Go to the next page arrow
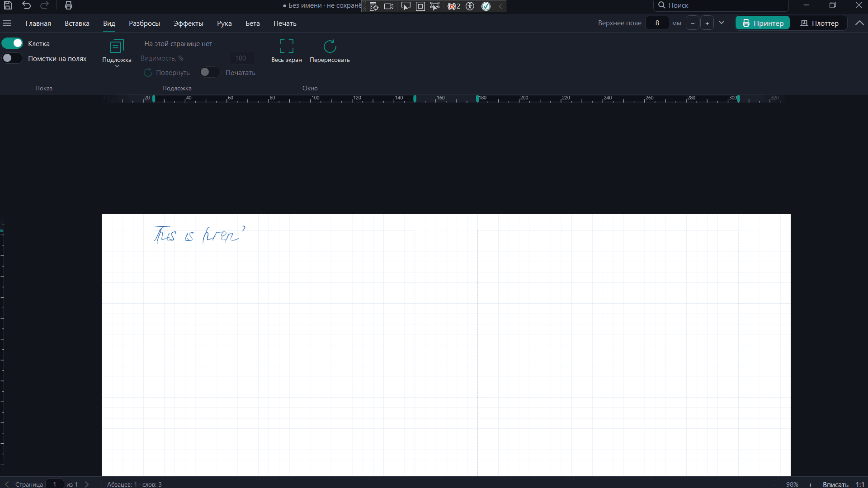This screenshot has width=868, height=488. click(x=87, y=484)
